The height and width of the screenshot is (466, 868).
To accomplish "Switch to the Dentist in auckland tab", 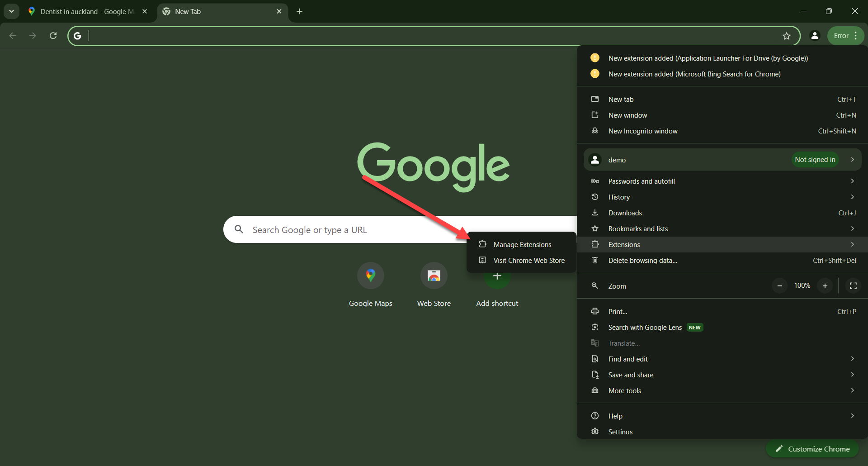I will [x=81, y=11].
